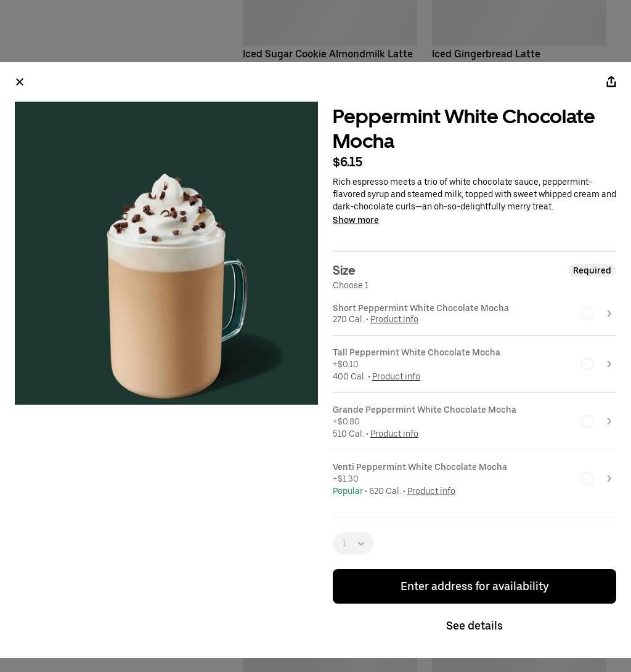Close the product details dialog
The image size is (631, 672).
20,82
